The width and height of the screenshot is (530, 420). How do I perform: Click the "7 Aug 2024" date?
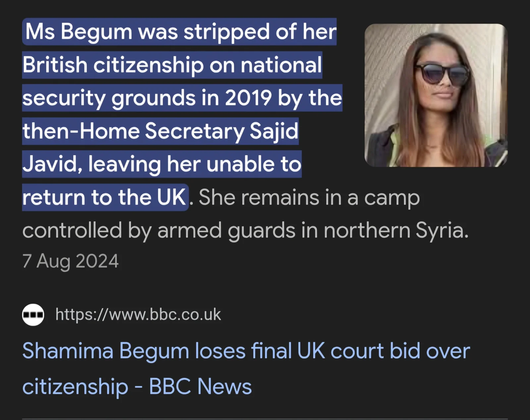tap(71, 261)
